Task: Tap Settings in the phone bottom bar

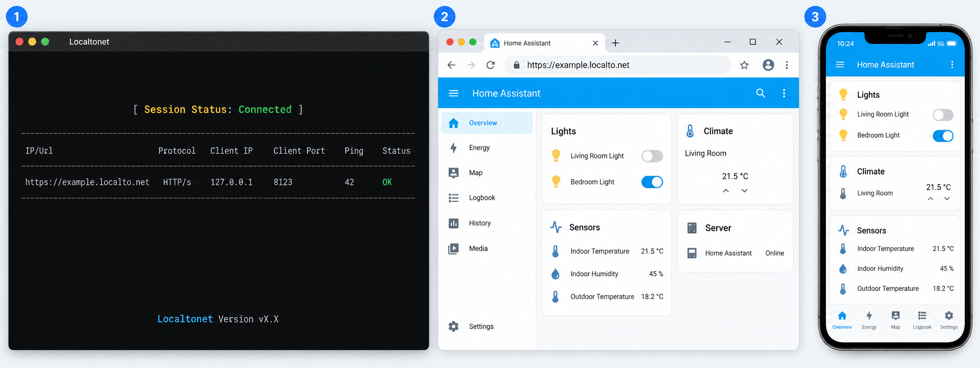Action: tap(949, 321)
